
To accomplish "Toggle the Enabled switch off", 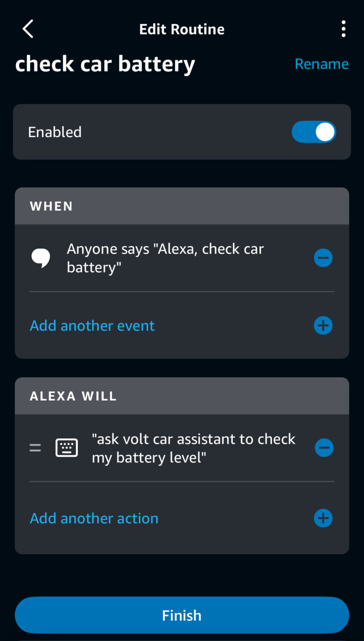I will [x=313, y=132].
